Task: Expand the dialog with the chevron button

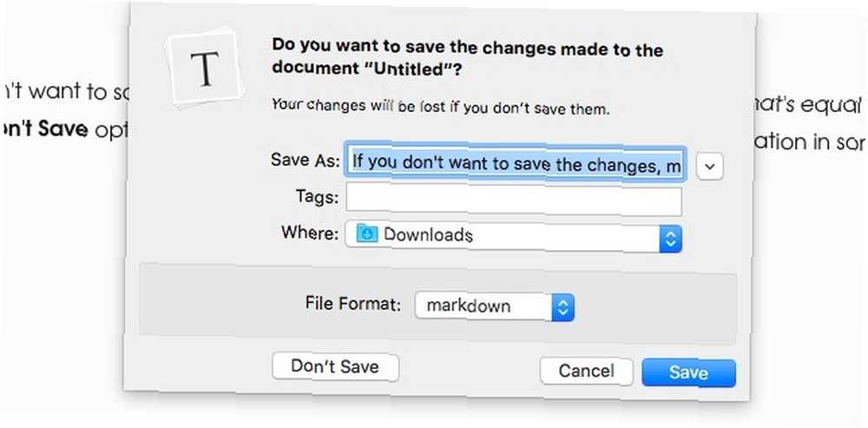Action: coord(710,166)
